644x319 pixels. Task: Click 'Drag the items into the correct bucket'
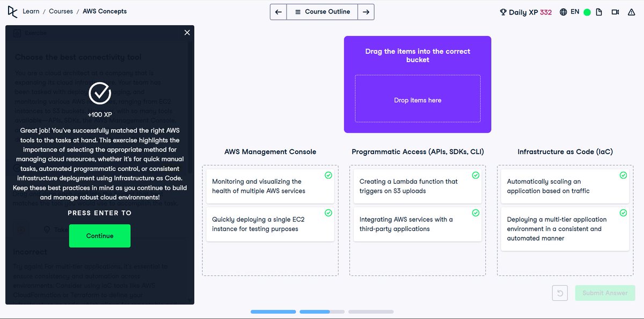(x=418, y=55)
